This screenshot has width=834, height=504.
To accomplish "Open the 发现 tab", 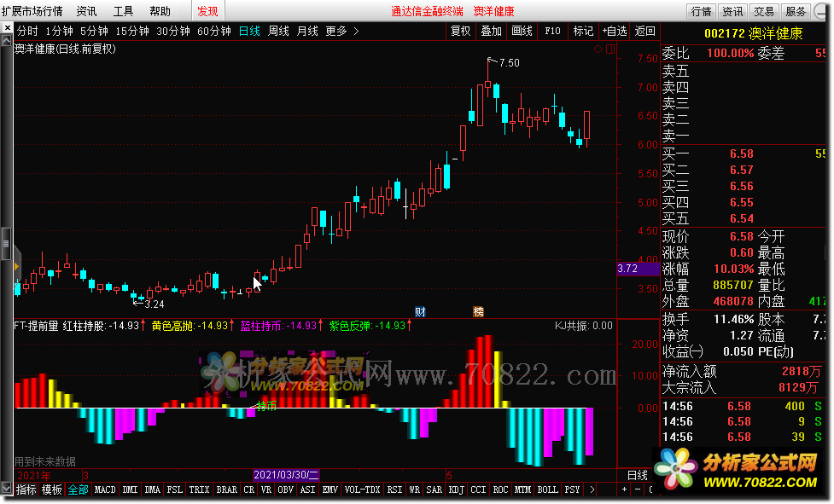I will click(x=208, y=11).
